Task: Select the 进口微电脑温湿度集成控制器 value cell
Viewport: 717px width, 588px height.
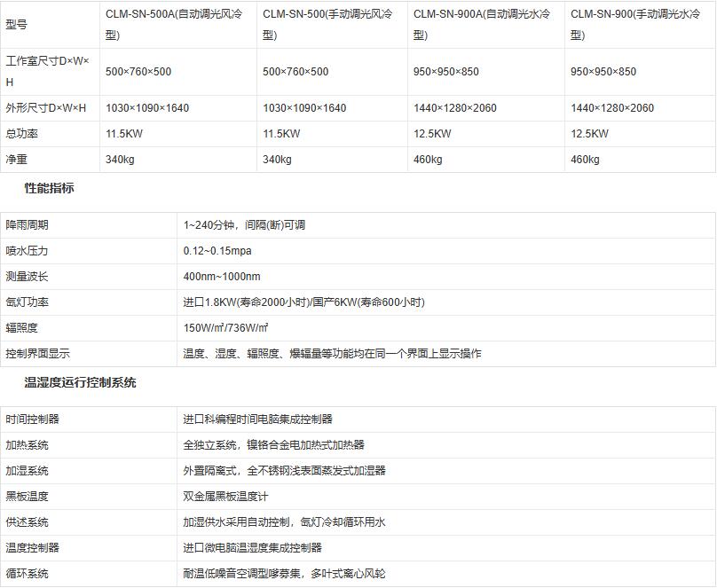Action: [x=252, y=548]
